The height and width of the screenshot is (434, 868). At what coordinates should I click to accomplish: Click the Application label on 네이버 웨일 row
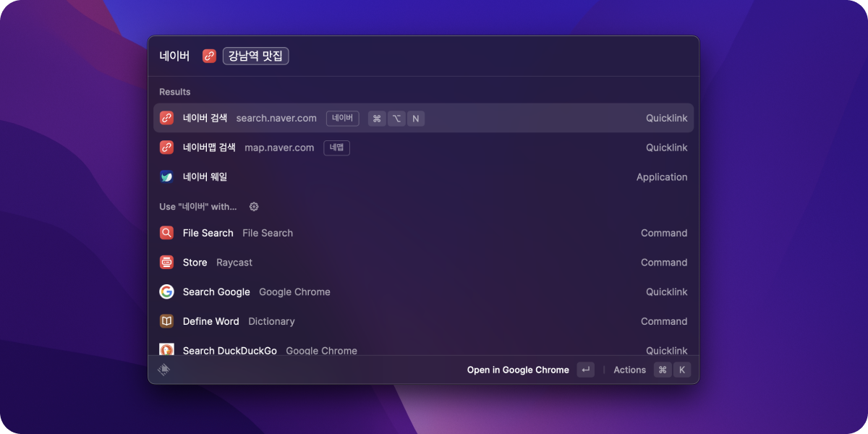pos(662,176)
